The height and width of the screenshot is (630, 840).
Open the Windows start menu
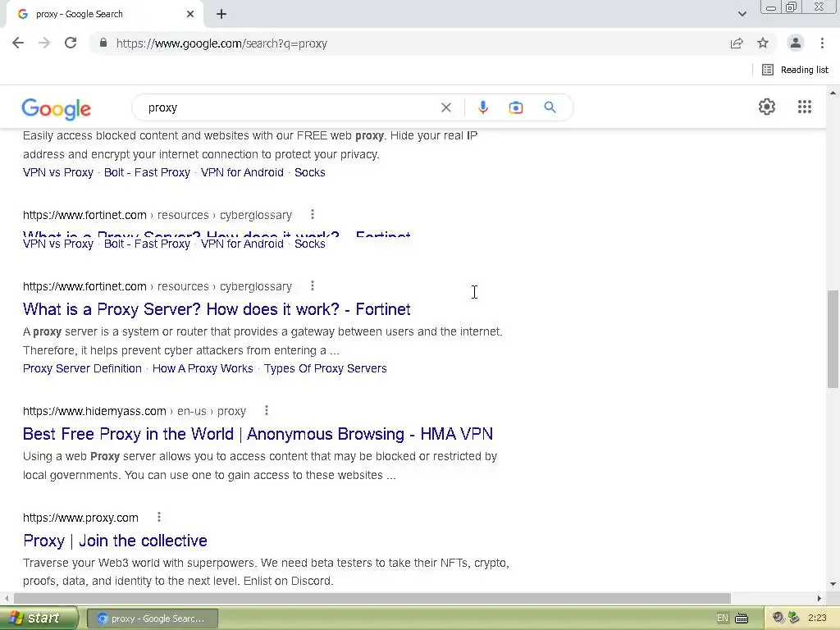(39, 618)
